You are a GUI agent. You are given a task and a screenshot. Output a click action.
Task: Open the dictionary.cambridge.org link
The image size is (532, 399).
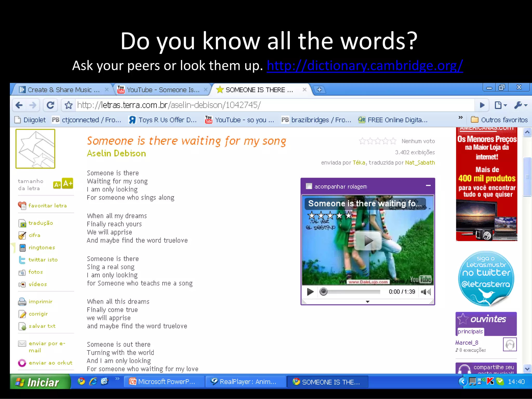coord(365,65)
